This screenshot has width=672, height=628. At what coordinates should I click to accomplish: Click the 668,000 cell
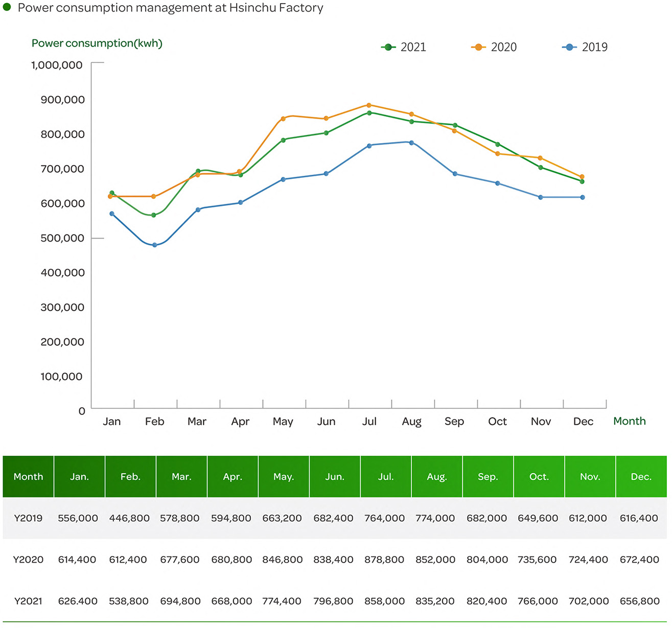(231, 601)
